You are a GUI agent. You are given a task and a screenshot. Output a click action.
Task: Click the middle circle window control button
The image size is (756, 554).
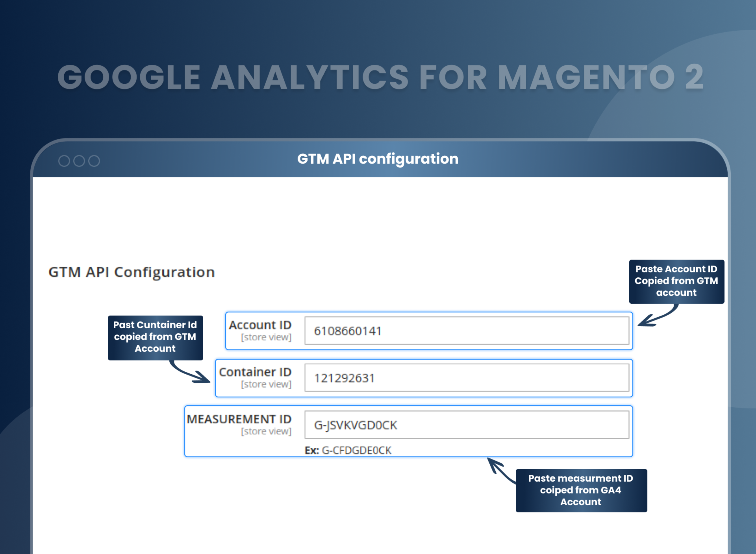click(x=79, y=161)
